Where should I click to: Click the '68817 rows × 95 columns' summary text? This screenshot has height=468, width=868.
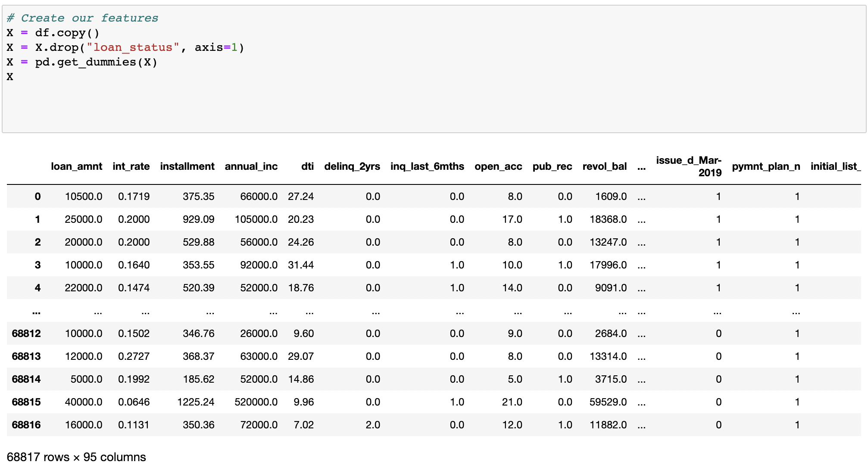[77, 457]
